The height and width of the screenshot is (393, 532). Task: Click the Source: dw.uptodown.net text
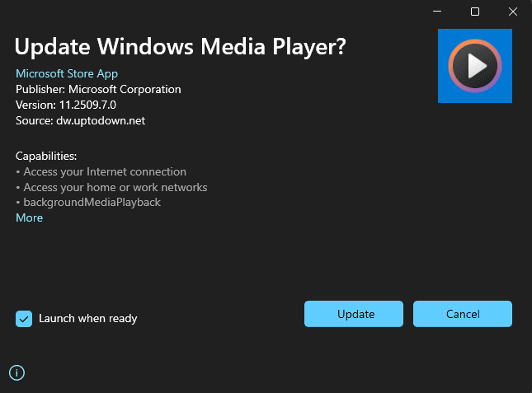coord(80,120)
